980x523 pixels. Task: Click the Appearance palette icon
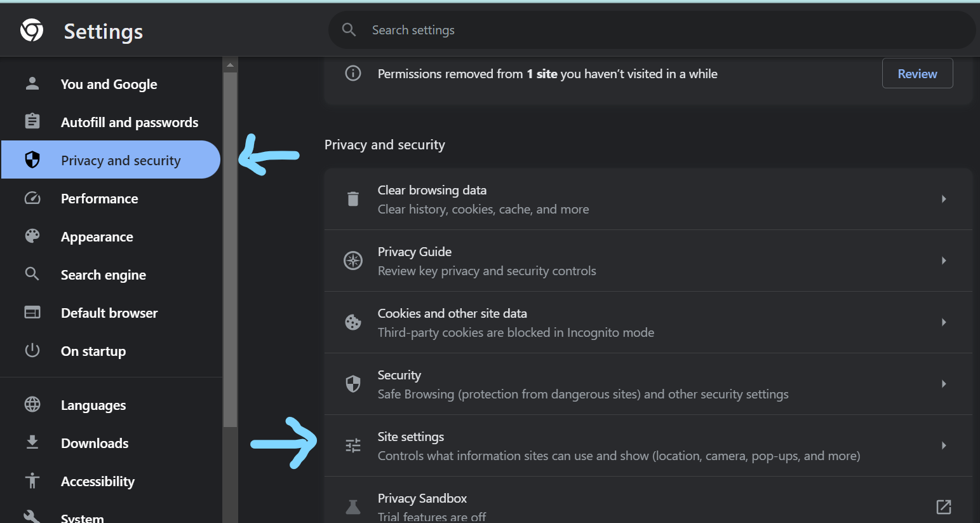click(x=32, y=236)
